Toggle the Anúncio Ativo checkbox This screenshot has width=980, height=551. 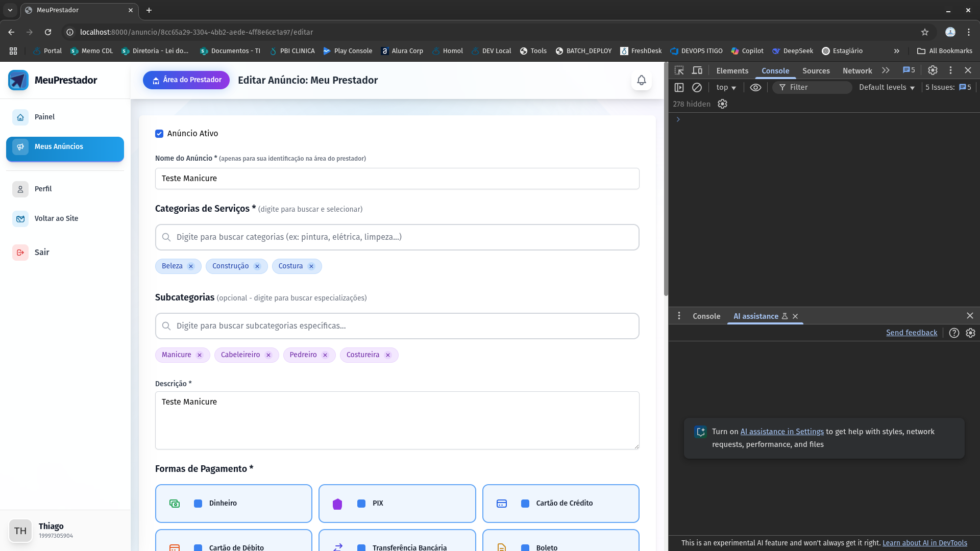[159, 134]
